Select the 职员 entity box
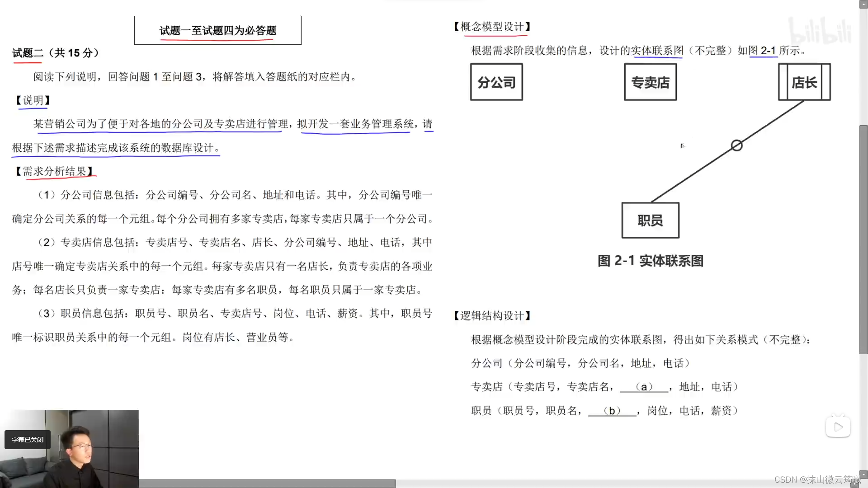The height and width of the screenshot is (488, 868). (650, 221)
